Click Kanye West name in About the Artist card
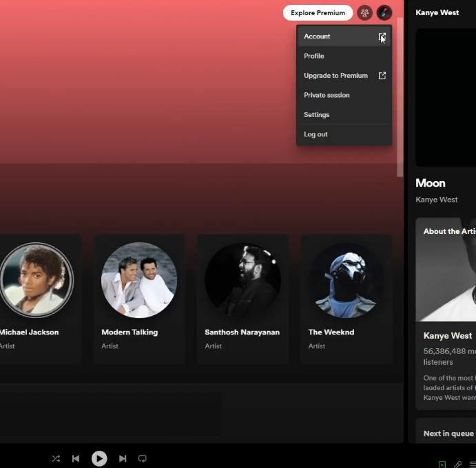Viewport: 476px width, 468px height. coord(448,336)
